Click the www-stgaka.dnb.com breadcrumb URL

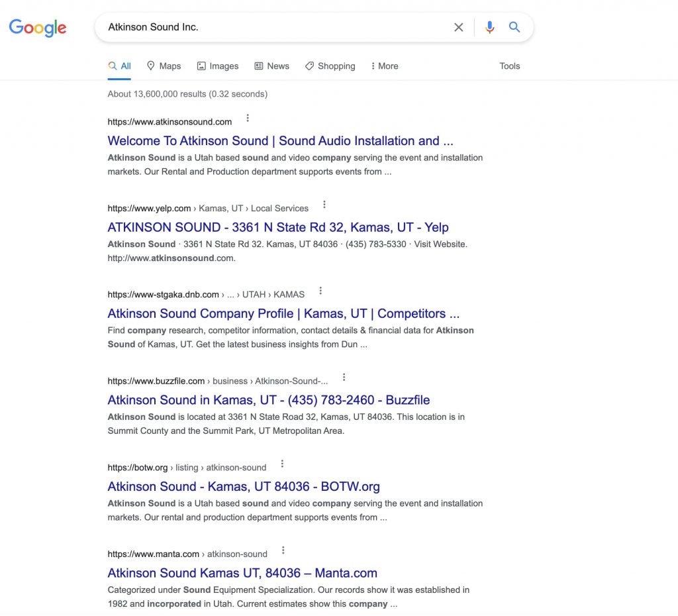(x=206, y=295)
